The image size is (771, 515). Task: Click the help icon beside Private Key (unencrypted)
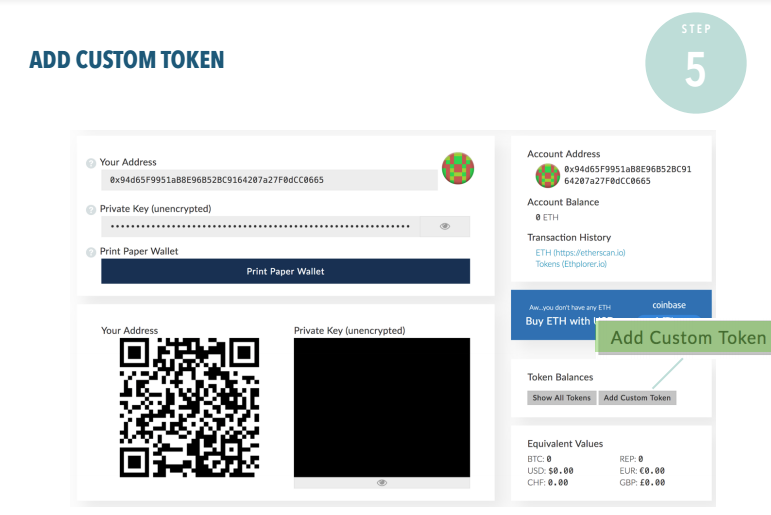pyautogui.click(x=91, y=210)
